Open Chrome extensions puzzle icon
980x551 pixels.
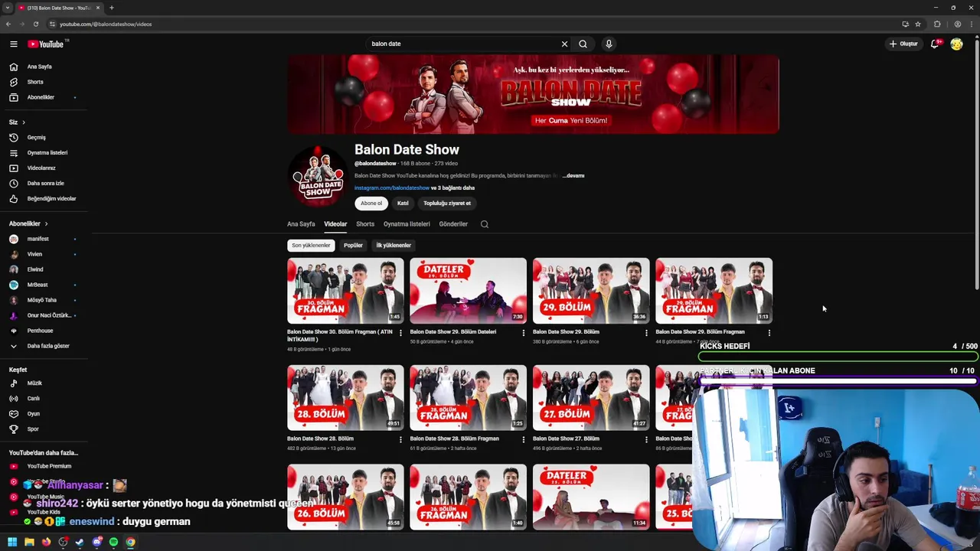click(937, 24)
